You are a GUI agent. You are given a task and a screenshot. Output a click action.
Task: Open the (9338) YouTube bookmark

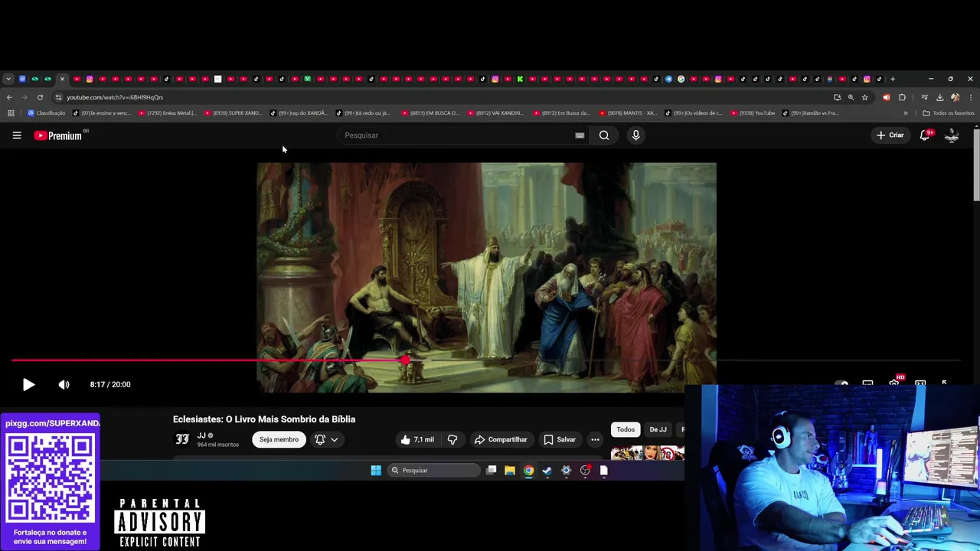click(x=753, y=113)
